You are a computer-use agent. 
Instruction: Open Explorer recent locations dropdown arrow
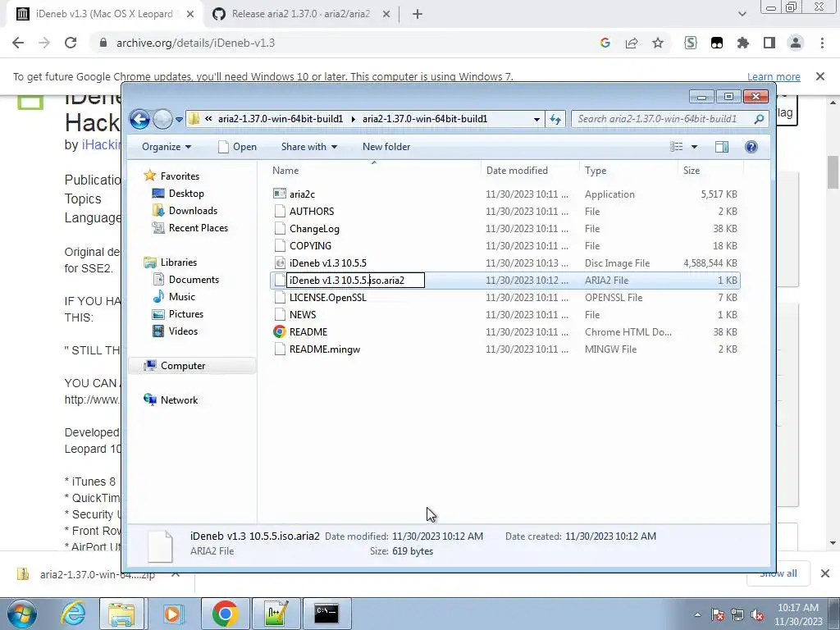point(179,120)
